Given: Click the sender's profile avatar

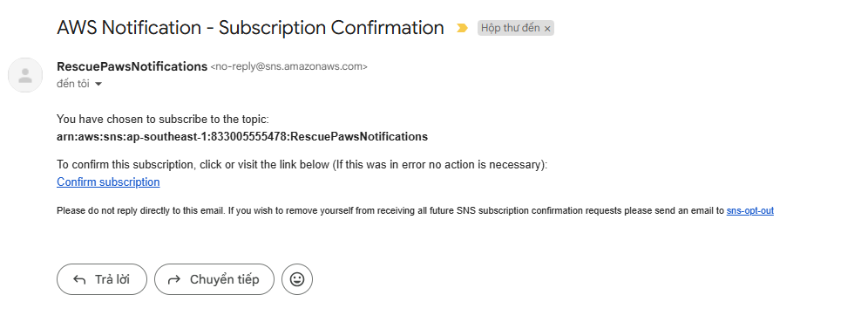Looking at the screenshot, I should coord(25,75).
